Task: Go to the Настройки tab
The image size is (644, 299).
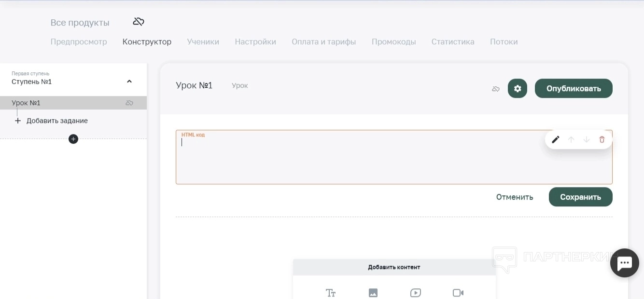Action: pyautogui.click(x=255, y=42)
